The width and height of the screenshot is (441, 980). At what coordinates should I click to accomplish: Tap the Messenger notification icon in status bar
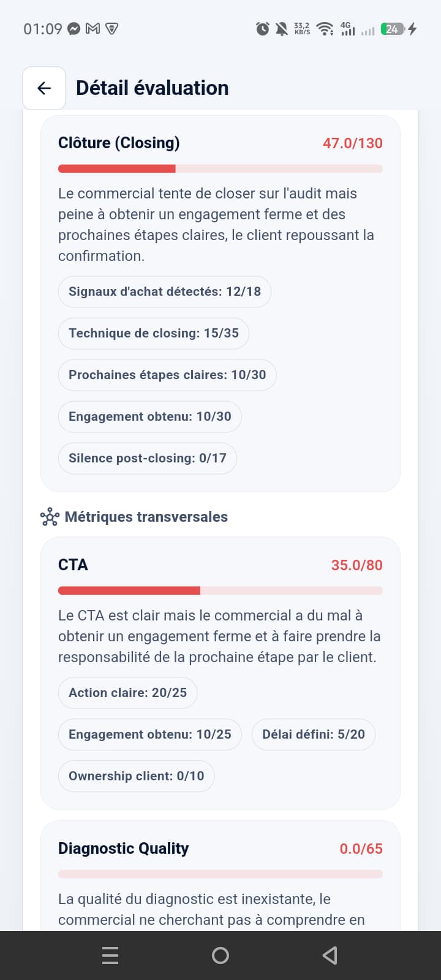(74, 29)
